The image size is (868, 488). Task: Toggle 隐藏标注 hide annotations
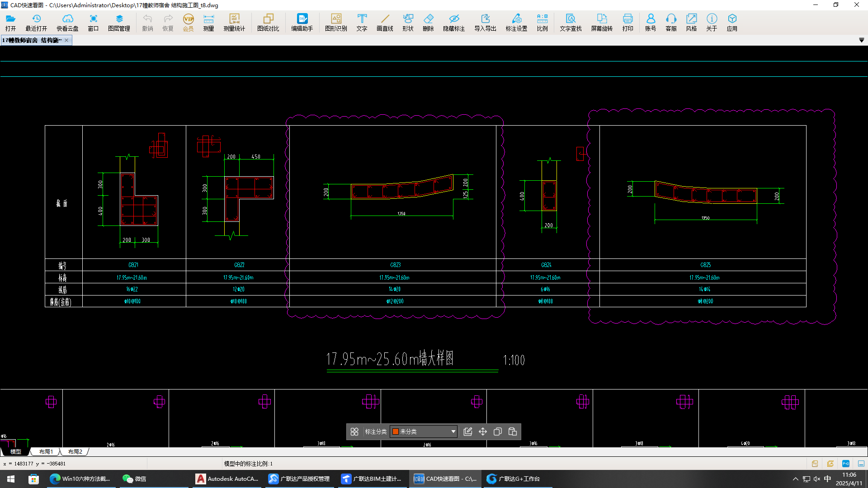pos(454,22)
